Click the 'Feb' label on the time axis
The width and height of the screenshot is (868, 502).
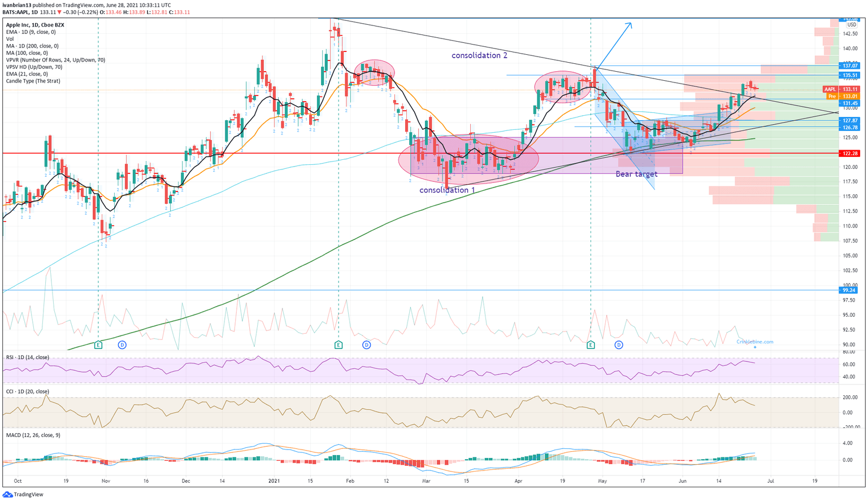tap(350, 481)
